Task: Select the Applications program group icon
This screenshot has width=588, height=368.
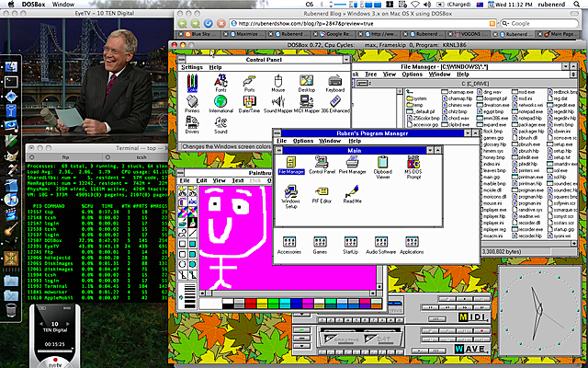Action: (x=412, y=246)
